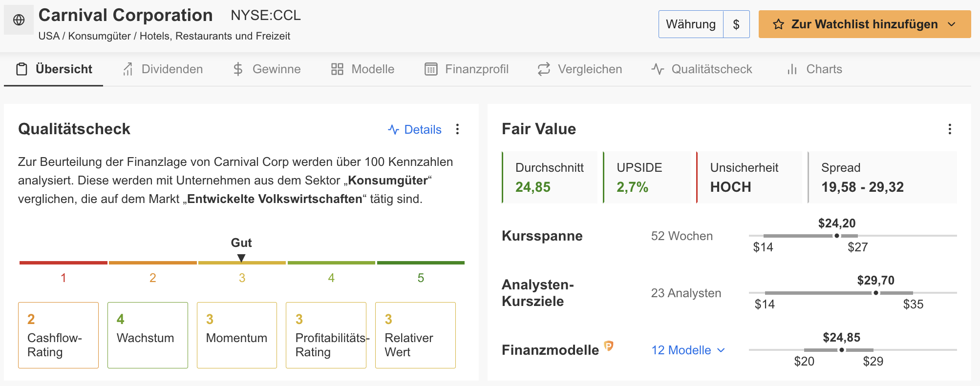Expand the watchlist button dropdown chevron
The width and height of the screenshot is (980, 386).
pyautogui.click(x=952, y=24)
